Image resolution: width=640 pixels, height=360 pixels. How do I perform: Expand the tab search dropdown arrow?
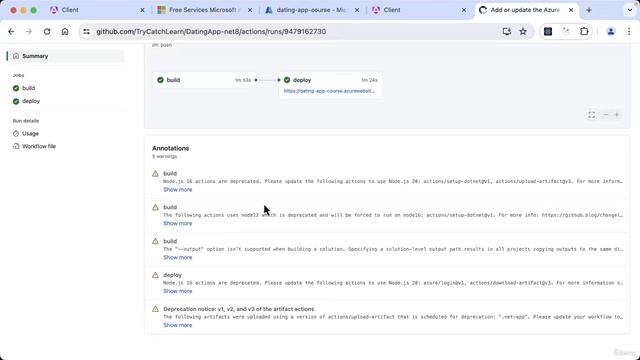click(629, 10)
